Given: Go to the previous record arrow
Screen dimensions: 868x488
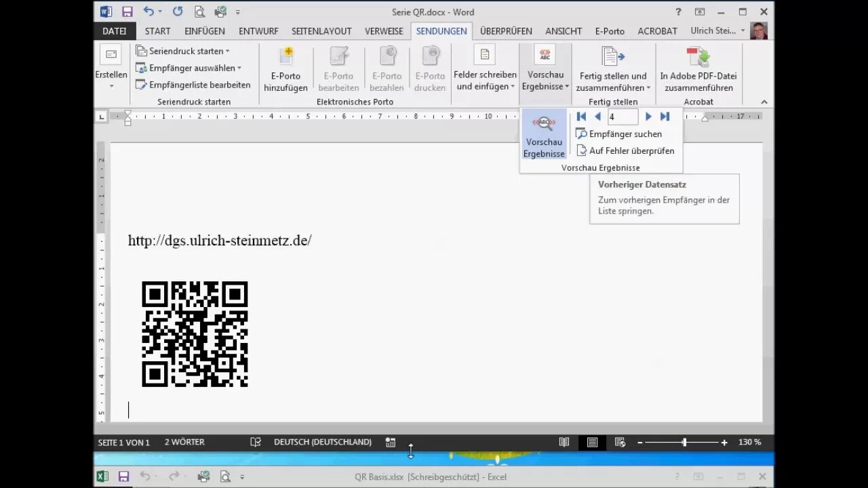Looking at the screenshot, I should 597,117.
